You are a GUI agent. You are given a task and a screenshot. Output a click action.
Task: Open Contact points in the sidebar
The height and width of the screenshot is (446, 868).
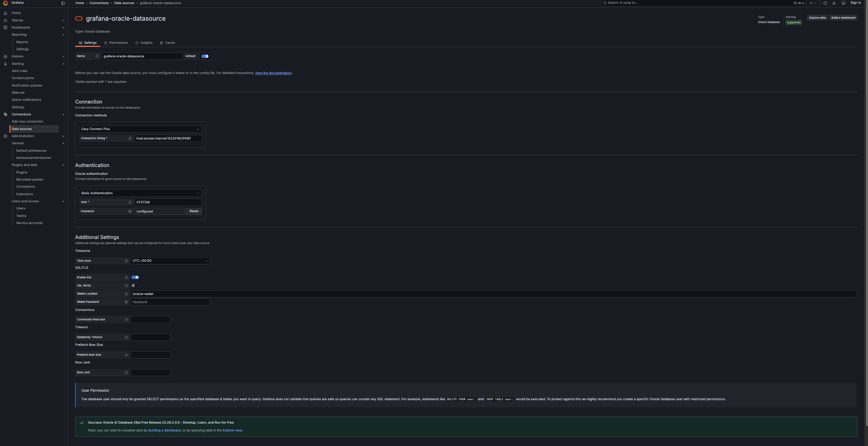click(x=23, y=78)
